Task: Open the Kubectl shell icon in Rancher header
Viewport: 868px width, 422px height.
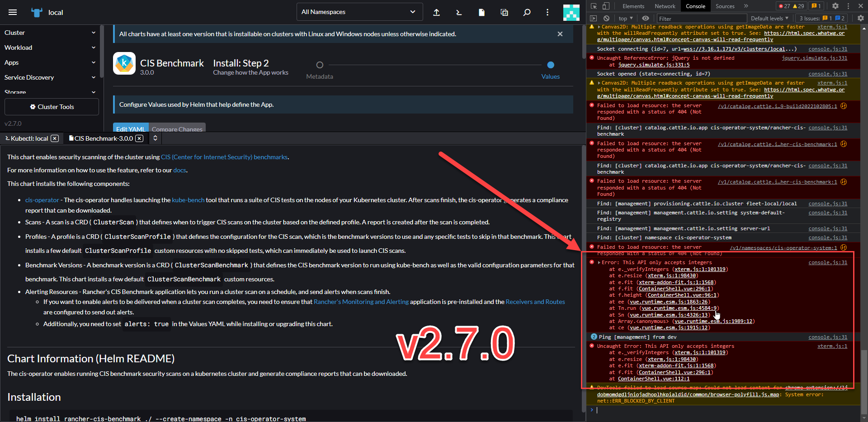Action: tap(458, 12)
